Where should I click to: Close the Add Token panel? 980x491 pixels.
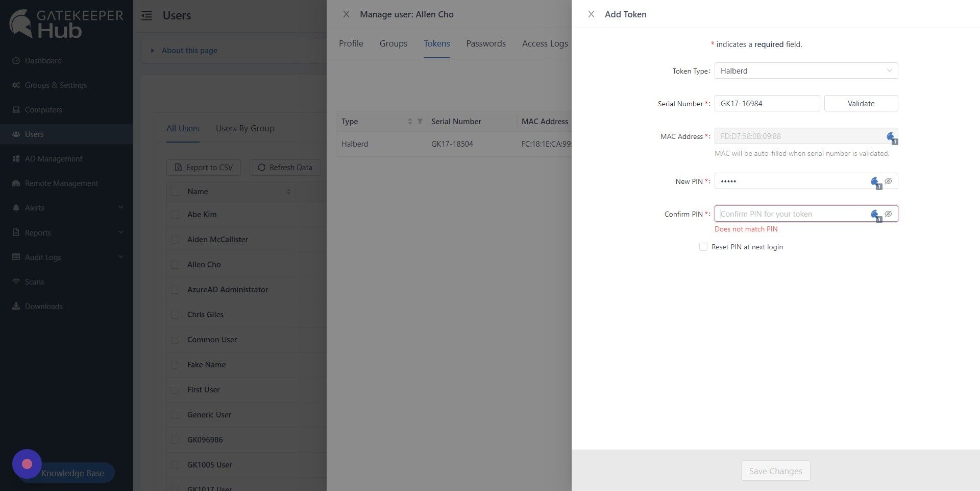[591, 14]
